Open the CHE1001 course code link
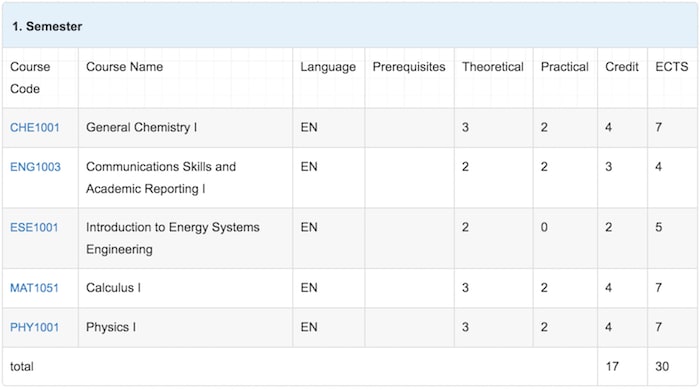Viewport: 700px width, 390px height. 34,128
